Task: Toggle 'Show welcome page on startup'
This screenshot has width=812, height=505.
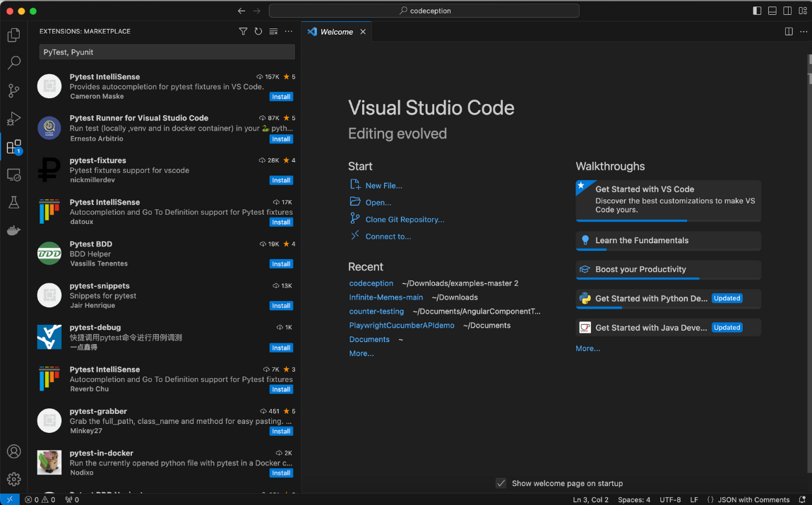Action: click(x=501, y=483)
